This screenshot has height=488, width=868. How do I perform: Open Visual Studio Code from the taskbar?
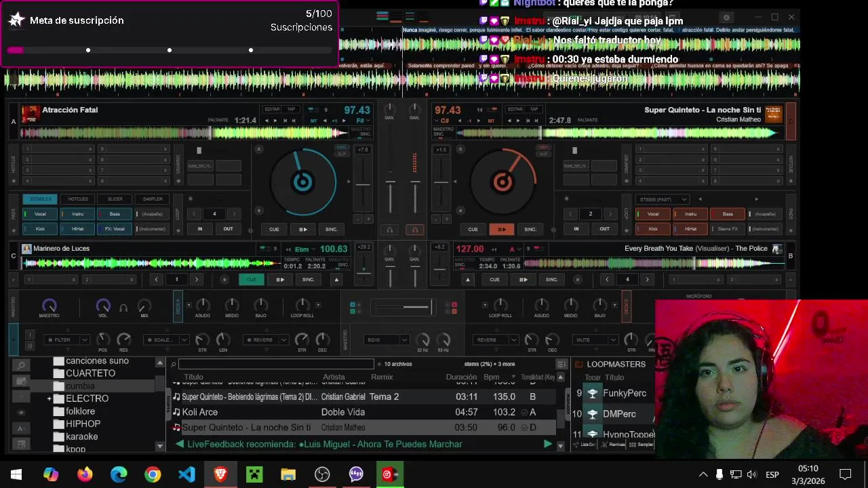[x=186, y=474]
